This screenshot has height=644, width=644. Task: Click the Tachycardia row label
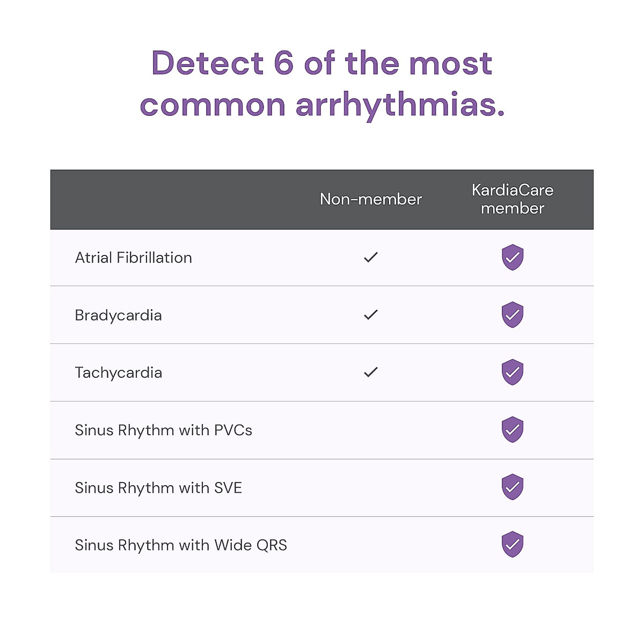pos(119,372)
